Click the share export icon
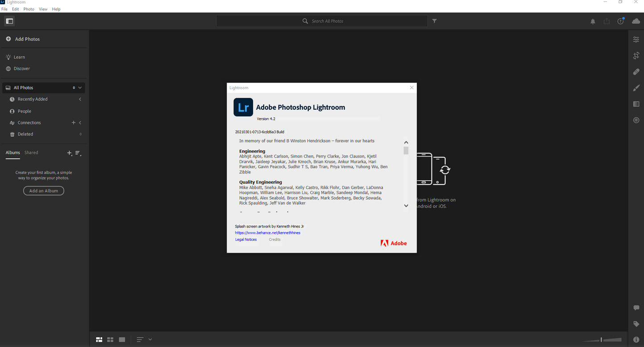 607,21
